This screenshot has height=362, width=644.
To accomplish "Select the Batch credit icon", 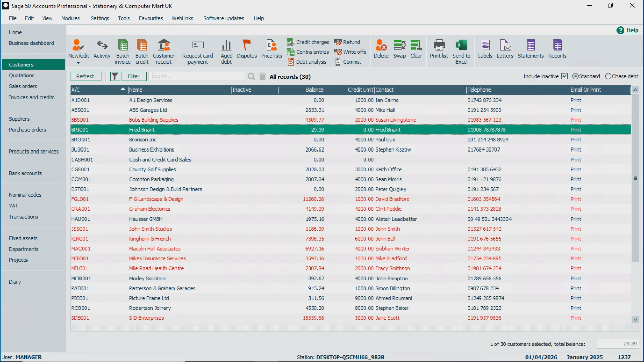I will click(x=142, y=52).
